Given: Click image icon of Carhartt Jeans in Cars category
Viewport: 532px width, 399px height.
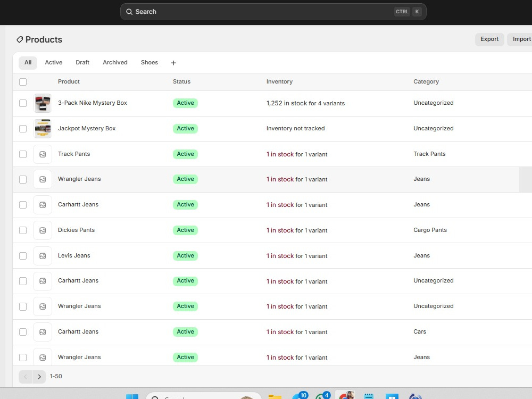Looking at the screenshot, I should click(x=43, y=332).
